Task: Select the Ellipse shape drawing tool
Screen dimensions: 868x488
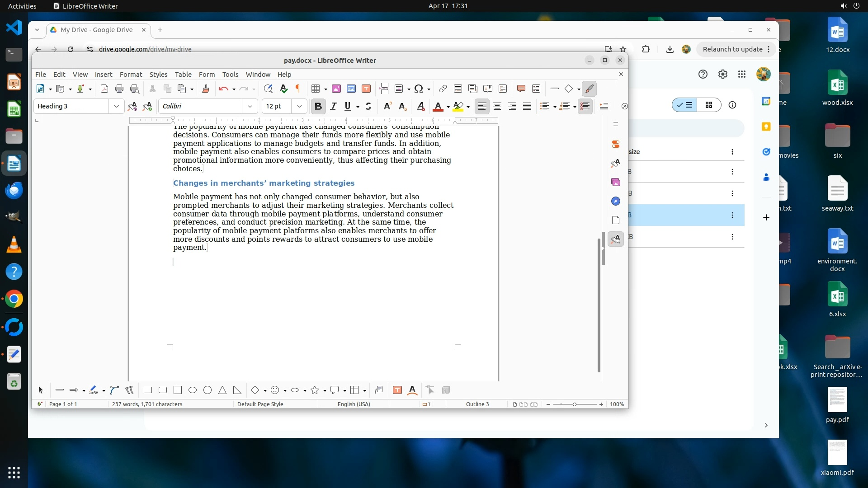Action: pyautogui.click(x=193, y=390)
